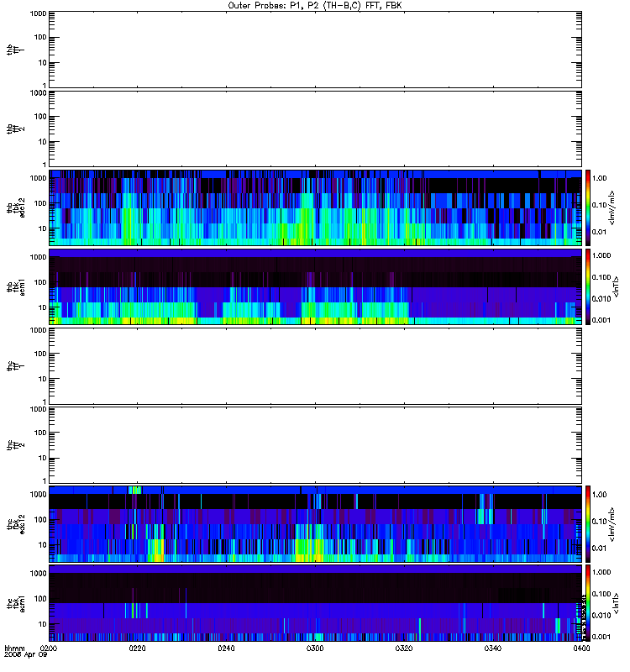Image resolution: width=630 pixels, height=672 pixels.
Task: Select the thb fbk scm1 spectrogram panel
Action: point(315,286)
